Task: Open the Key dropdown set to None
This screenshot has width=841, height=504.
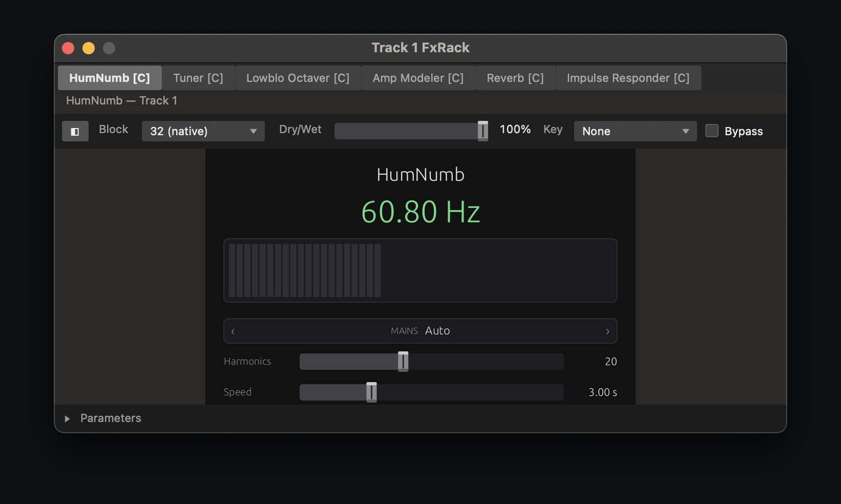Action: pyautogui.click(x=636, y=131)
